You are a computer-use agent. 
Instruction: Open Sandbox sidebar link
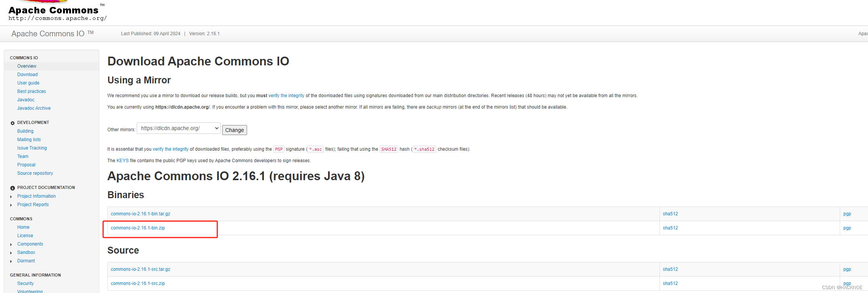26,252
